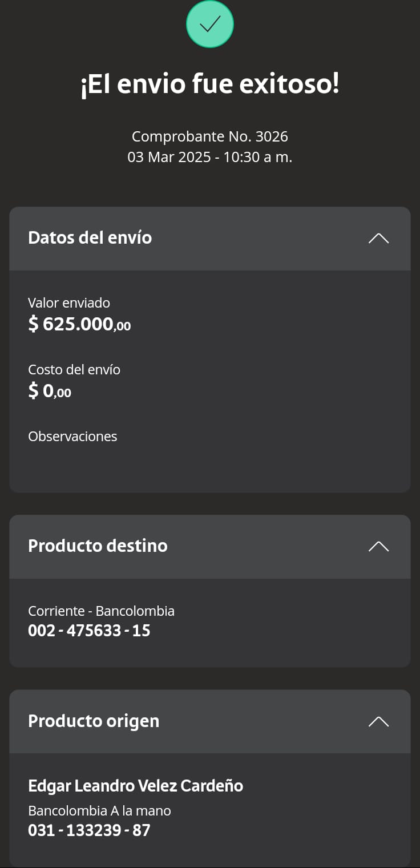Click the $ 625.000,00 amount
Image resolution: width=420 pixels, height=868 pixels.
coord(79,324)
